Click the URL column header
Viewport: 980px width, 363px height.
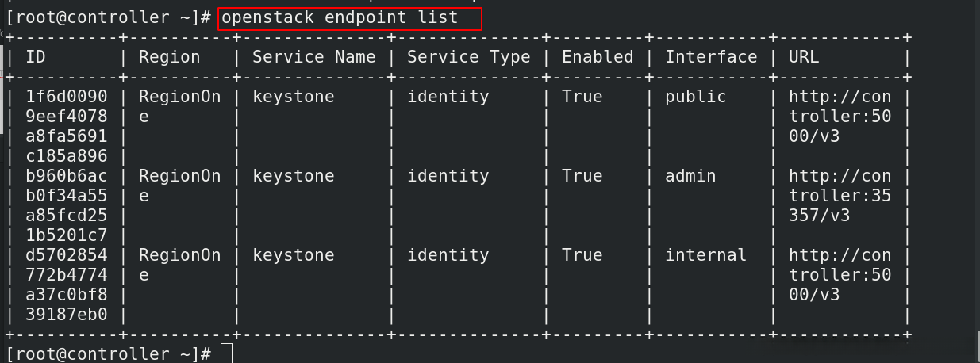point(803,57)
